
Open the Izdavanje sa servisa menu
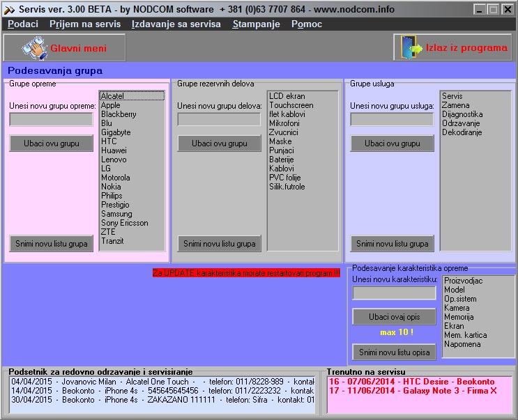(176, 24)
